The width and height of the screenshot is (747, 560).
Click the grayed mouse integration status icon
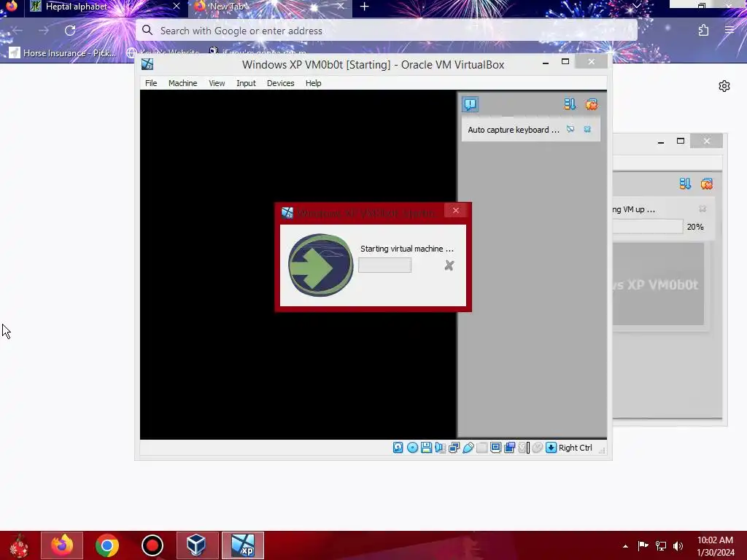pos(538,448)
